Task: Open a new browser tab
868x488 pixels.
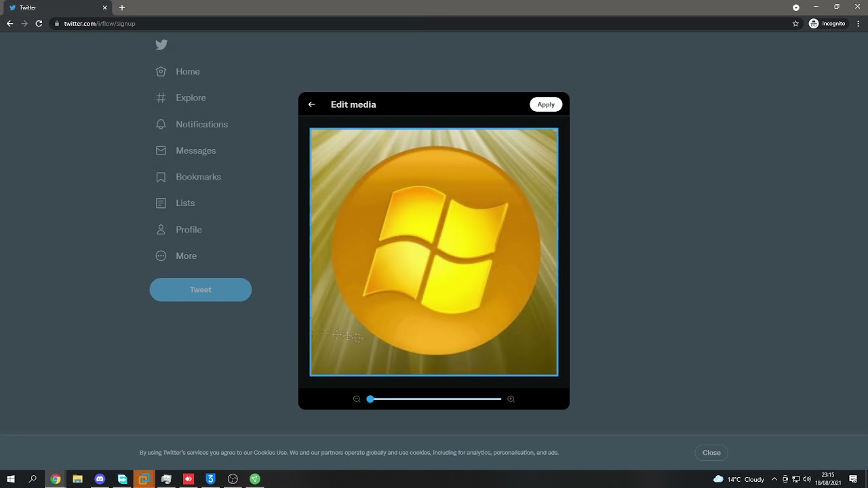Action: tap(122, 7)
